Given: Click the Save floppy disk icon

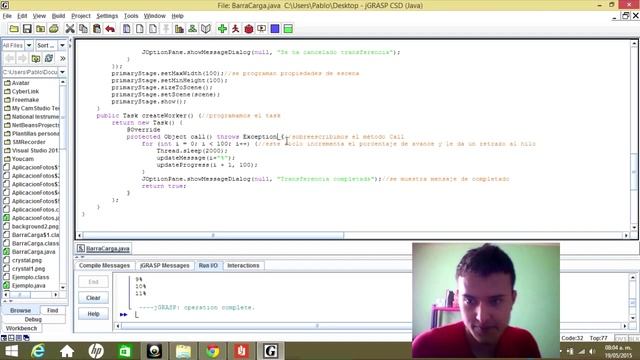Looking at the screenshot, I should (27, 29).
